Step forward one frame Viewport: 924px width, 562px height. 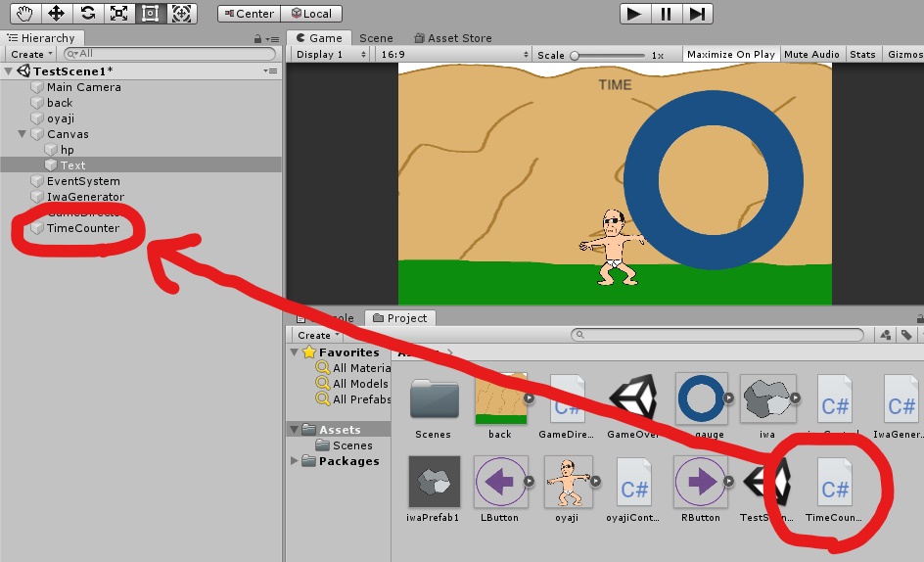coord(698,14)
